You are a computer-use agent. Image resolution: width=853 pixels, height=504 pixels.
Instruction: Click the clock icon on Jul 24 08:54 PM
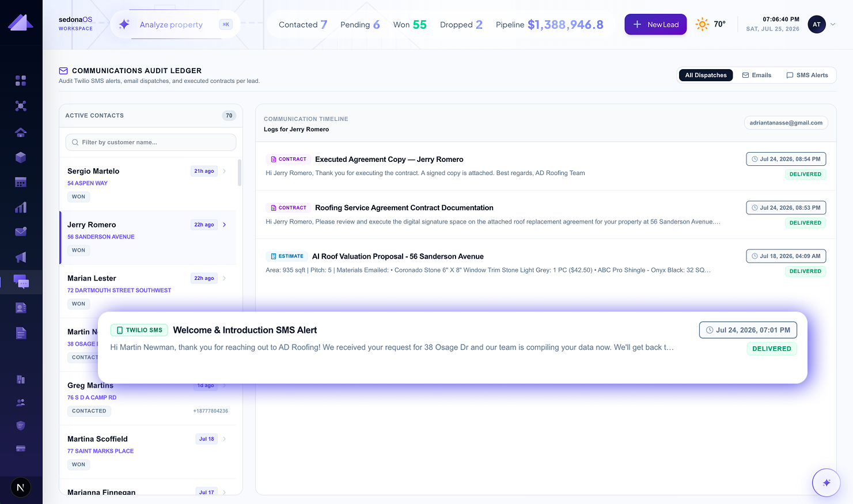[x=755, y=159]
